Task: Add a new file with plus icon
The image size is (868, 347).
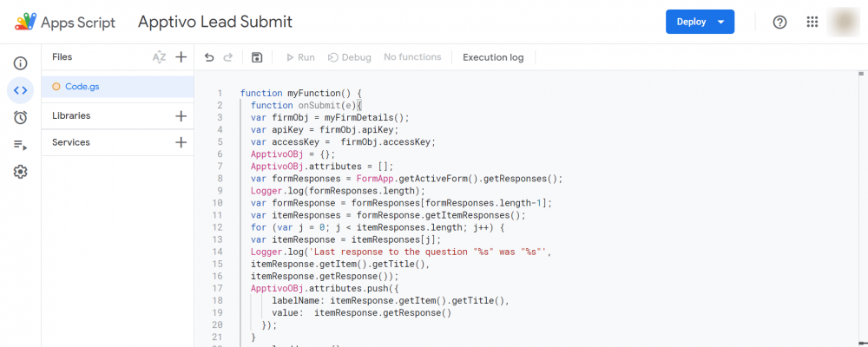Action: click(x=181, y=57)
